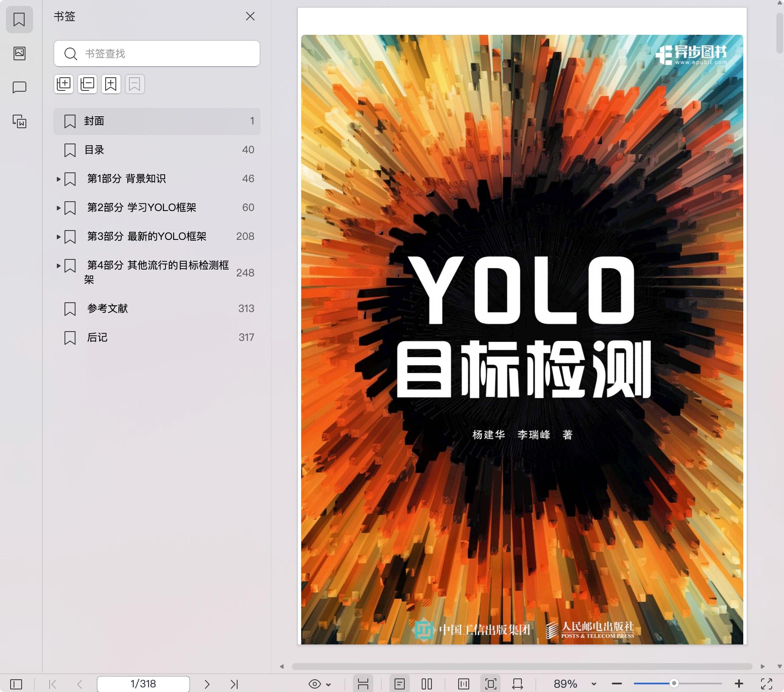Click the YOLO cover page image
The image size is (784, 692).
point(522,340)
